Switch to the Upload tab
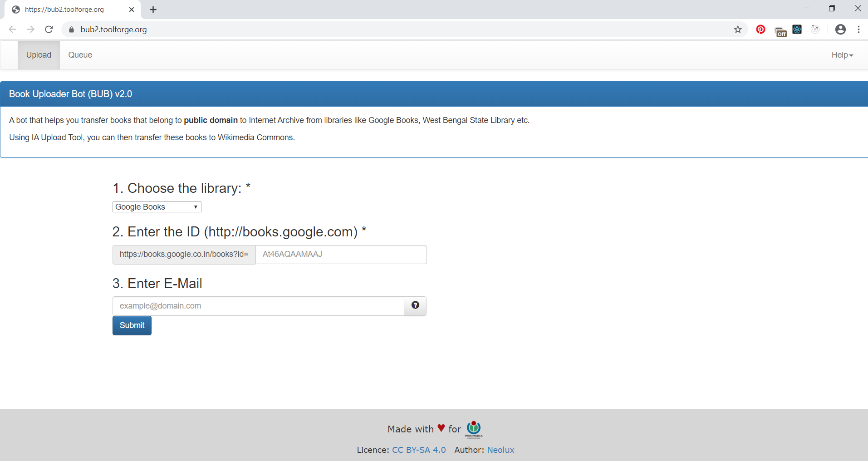The width and height of the screenshot is (868, 461). pyautogui.click(x=39, y=55)
